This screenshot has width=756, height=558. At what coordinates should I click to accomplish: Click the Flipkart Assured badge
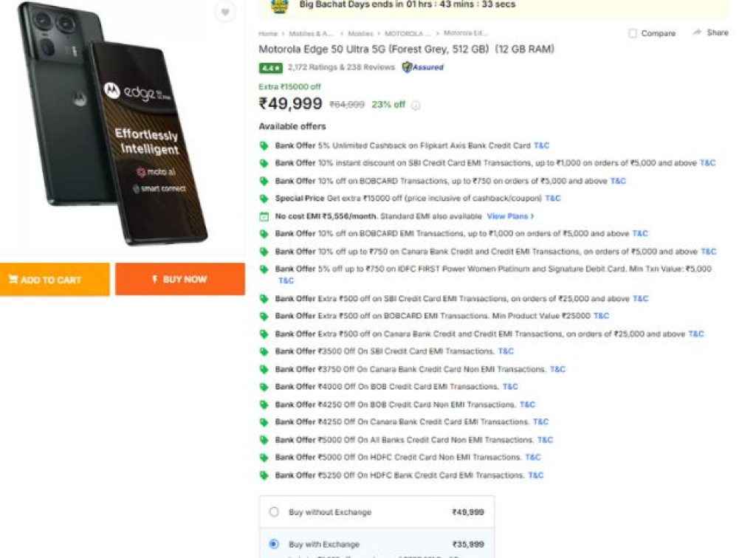coord(423,67)
